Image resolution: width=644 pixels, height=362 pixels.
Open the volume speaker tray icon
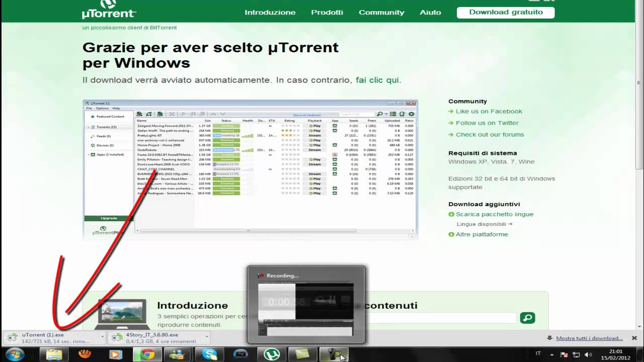coord(588,354)
